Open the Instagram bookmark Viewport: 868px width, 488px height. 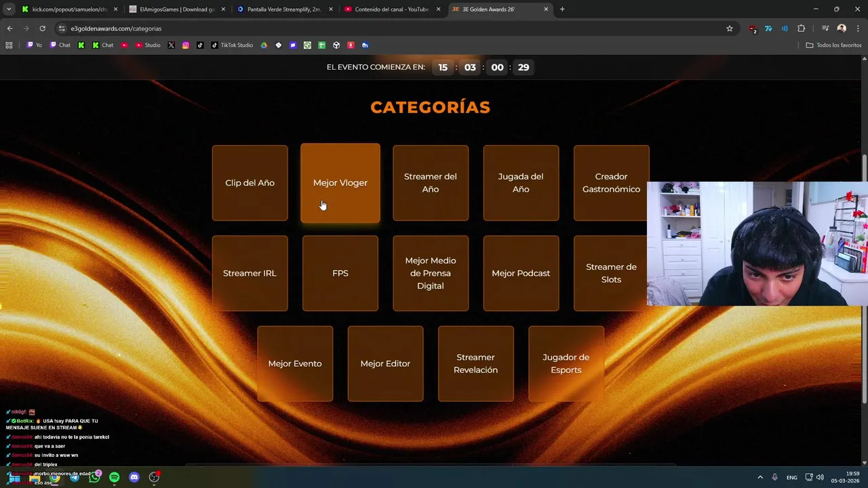click(x=186, y=45)
